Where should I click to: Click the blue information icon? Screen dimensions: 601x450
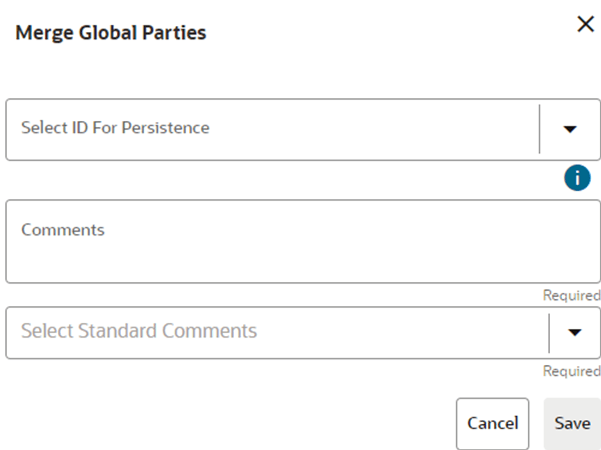[x=577, y=178]
